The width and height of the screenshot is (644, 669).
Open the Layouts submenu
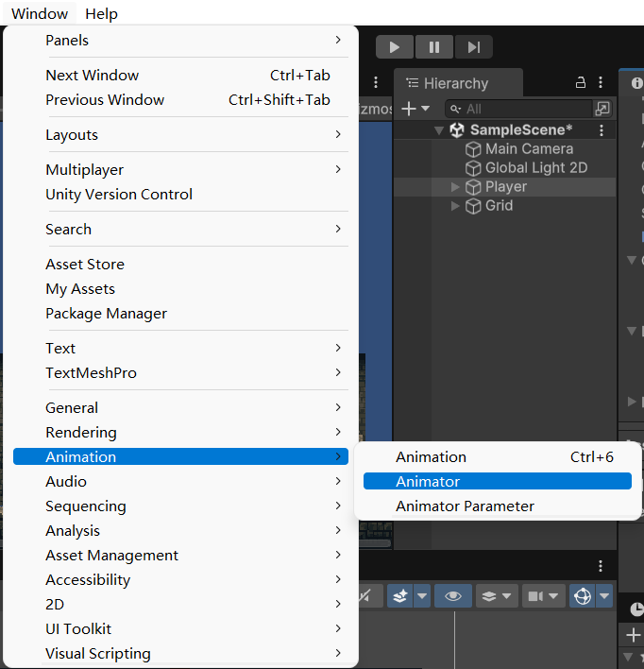pos(181,135)
